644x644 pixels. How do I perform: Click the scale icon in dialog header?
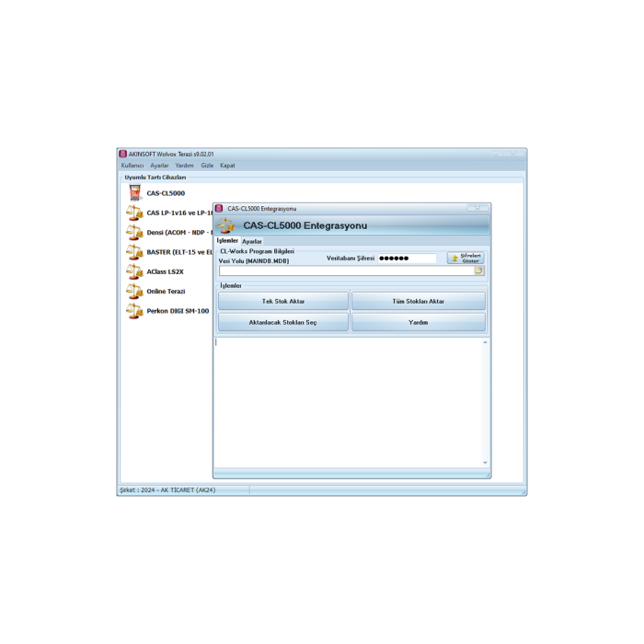(226, 225)
